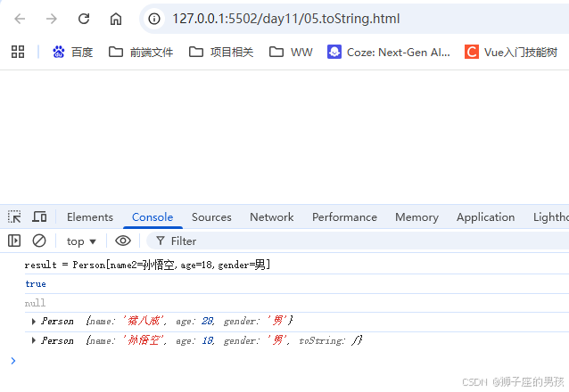Open the top JavaScript context dropdown
The width and height of the screenshot is (569, 392).
coord(81,241)
